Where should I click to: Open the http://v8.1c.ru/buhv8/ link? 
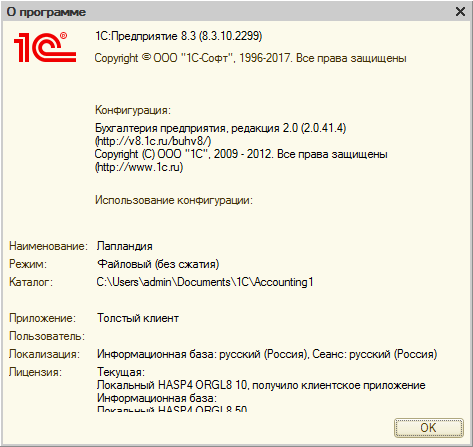[153, 141]
